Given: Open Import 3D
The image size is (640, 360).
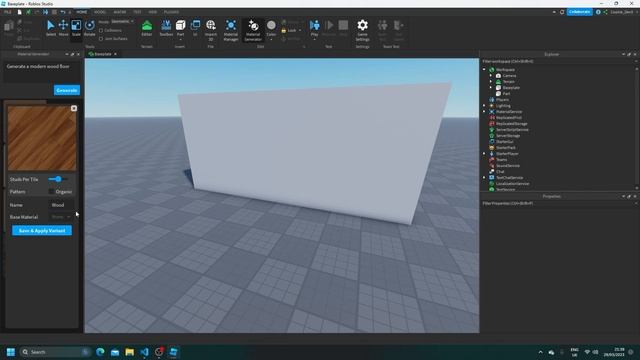Looking at the screenshot, I should (x=211, y=30).
